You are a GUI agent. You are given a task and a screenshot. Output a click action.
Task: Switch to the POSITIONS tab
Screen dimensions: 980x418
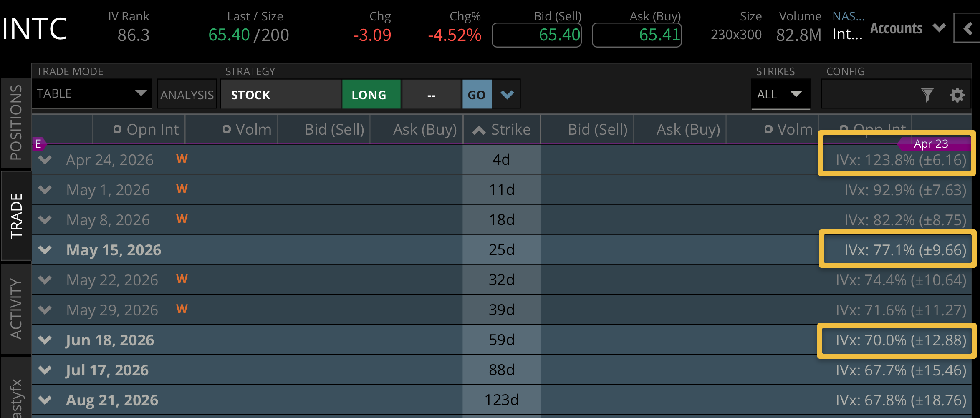tap(16, 123)
